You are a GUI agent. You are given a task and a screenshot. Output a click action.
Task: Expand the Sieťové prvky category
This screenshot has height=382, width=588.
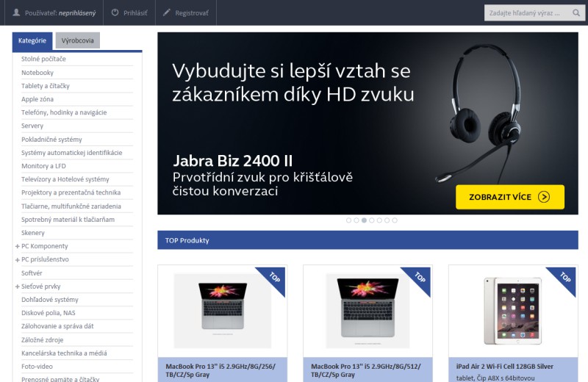coord(17,286)
